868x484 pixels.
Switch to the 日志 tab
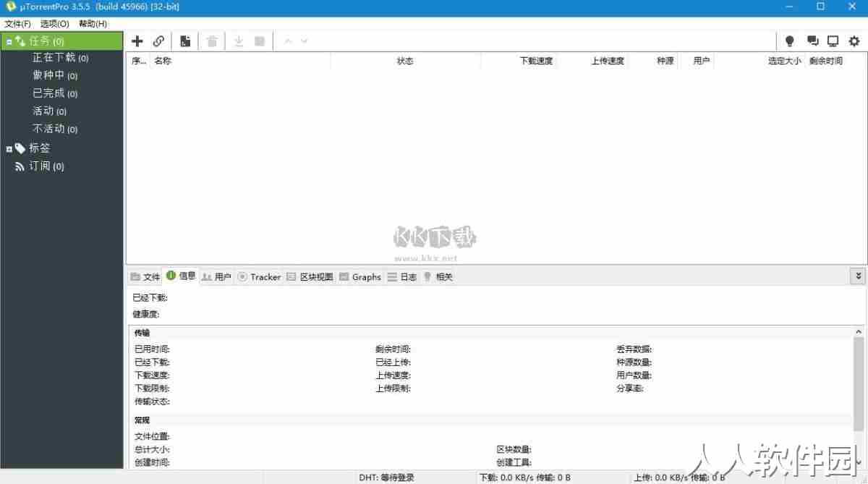click(401, 276)
